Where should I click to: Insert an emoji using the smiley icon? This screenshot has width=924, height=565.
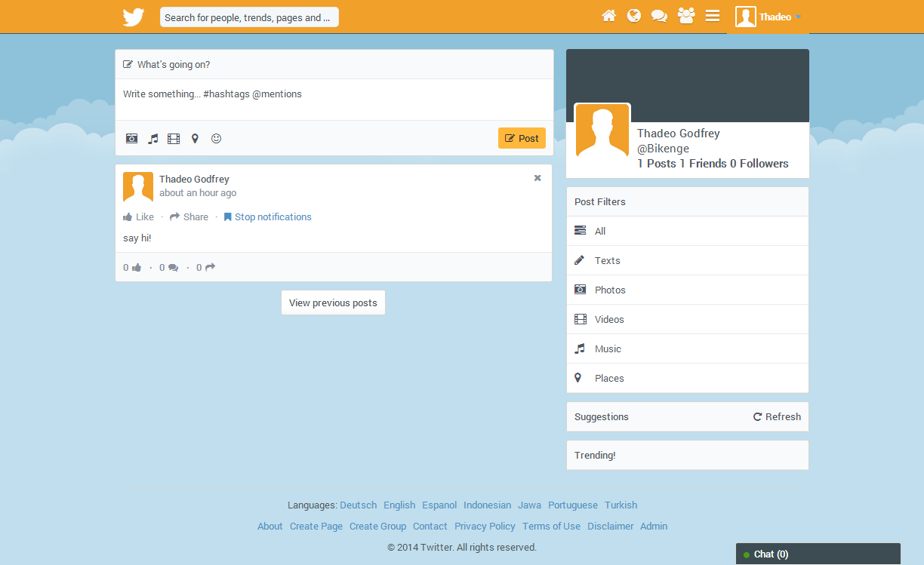(x=216, y=139)
